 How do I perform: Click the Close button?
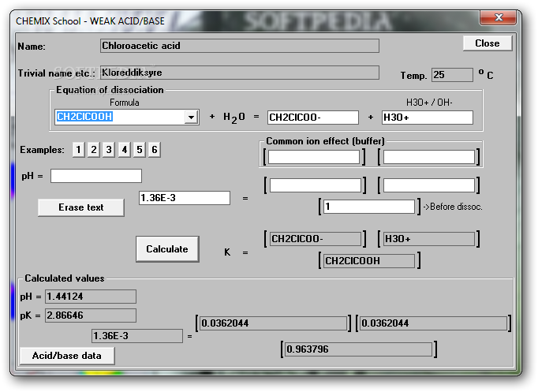488,43
